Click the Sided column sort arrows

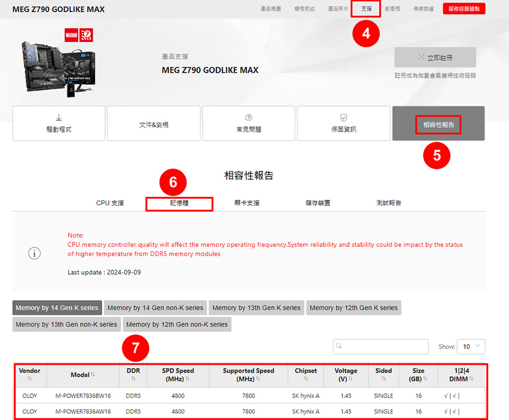point(384,379)
